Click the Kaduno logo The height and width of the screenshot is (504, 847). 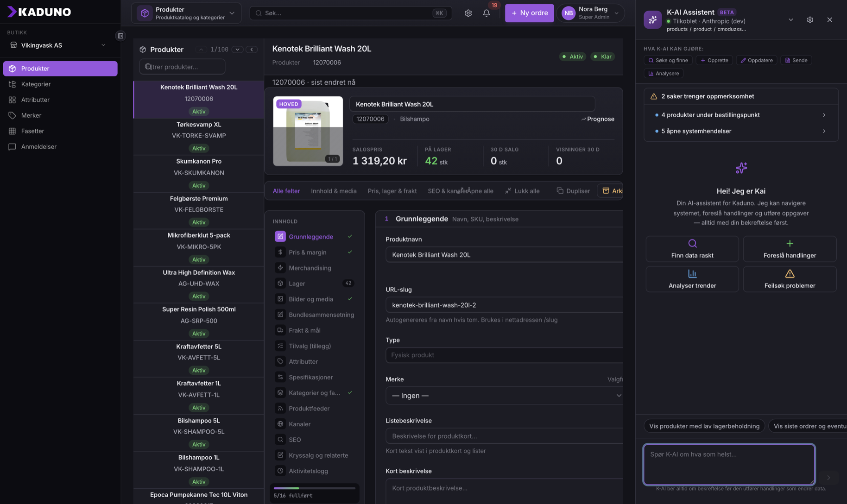pos(39,12)
